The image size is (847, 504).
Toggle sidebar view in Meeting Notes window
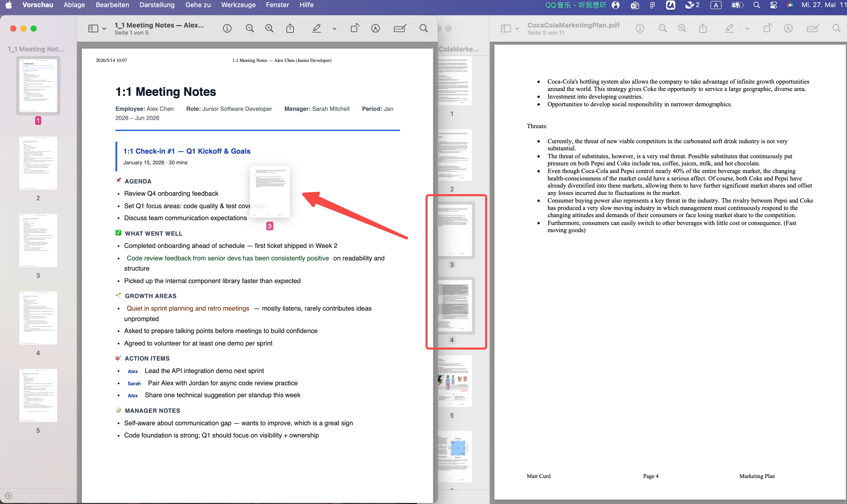tap(93, 29)
